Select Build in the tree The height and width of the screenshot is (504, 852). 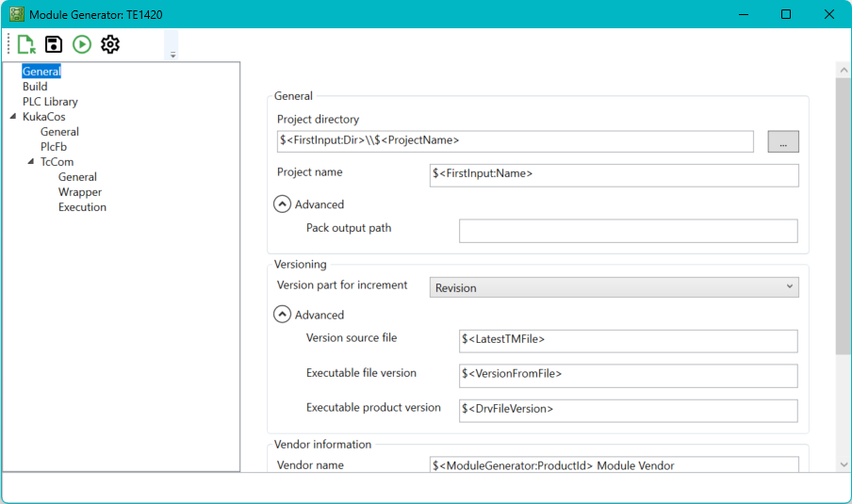[35, 87]
